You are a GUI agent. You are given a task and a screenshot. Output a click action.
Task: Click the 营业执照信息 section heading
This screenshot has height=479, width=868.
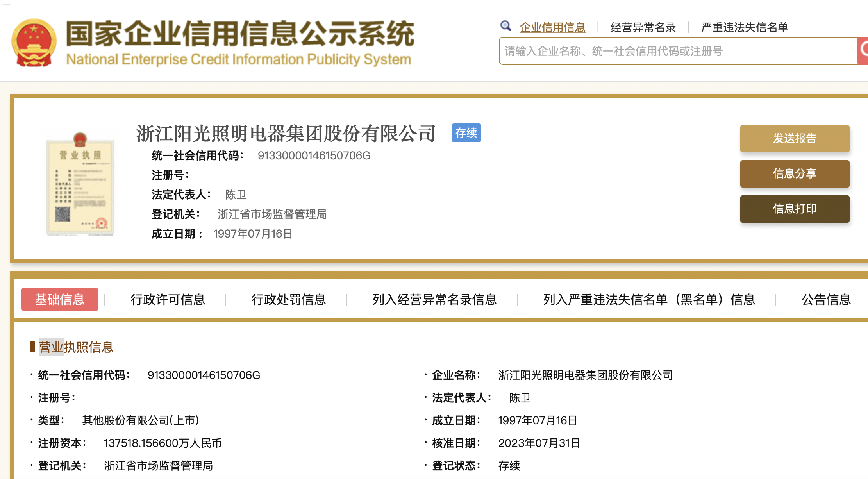pyautogui.click(x=76, y=347)
